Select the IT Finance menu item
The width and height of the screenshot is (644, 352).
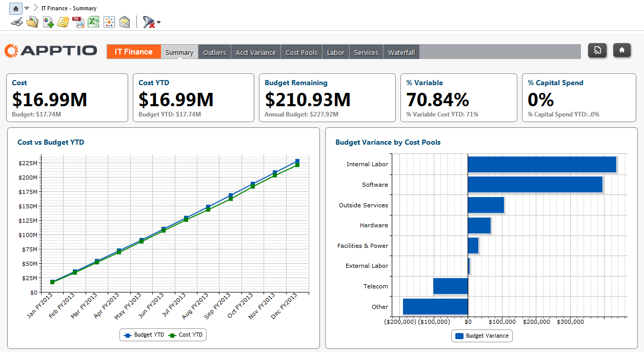click(x=133, y=51)
